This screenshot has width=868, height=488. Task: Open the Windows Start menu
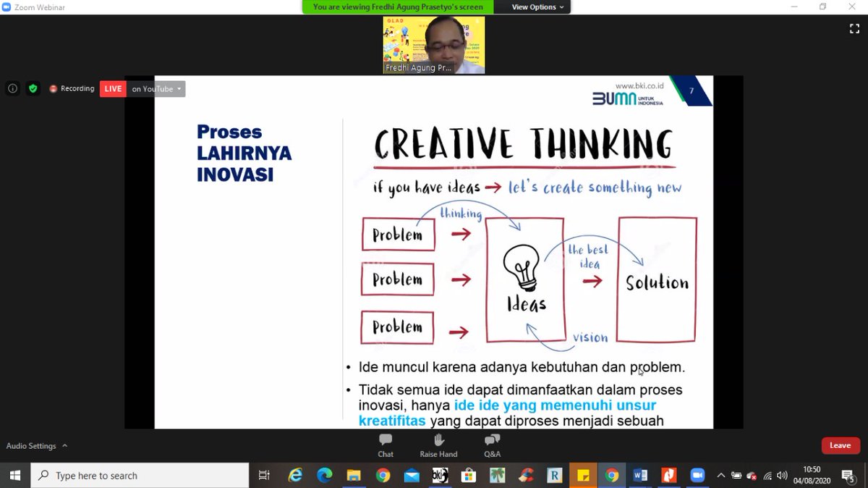click(15, 475)
